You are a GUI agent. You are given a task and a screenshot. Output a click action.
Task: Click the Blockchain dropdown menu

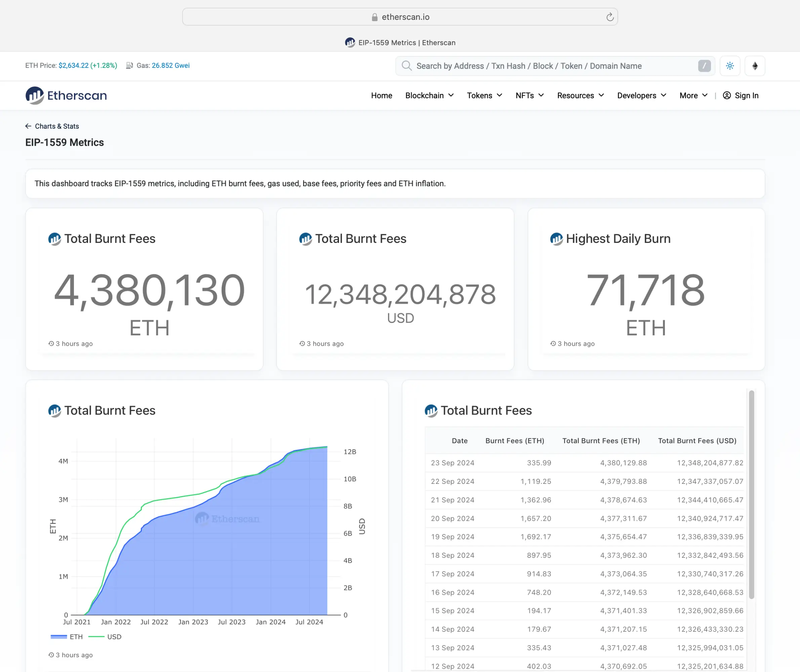(x=430, y=95)
